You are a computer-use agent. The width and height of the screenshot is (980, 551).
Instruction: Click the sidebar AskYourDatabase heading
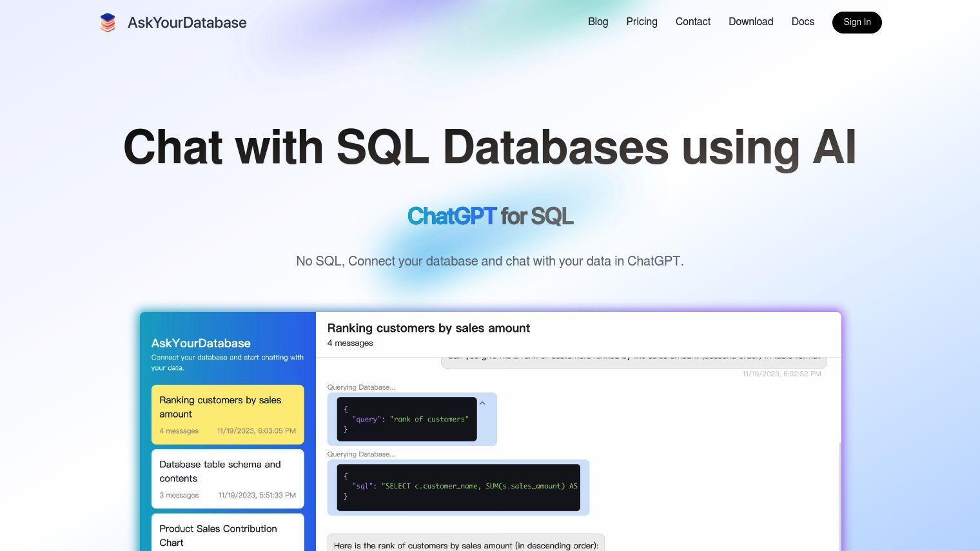click(201, 343)
